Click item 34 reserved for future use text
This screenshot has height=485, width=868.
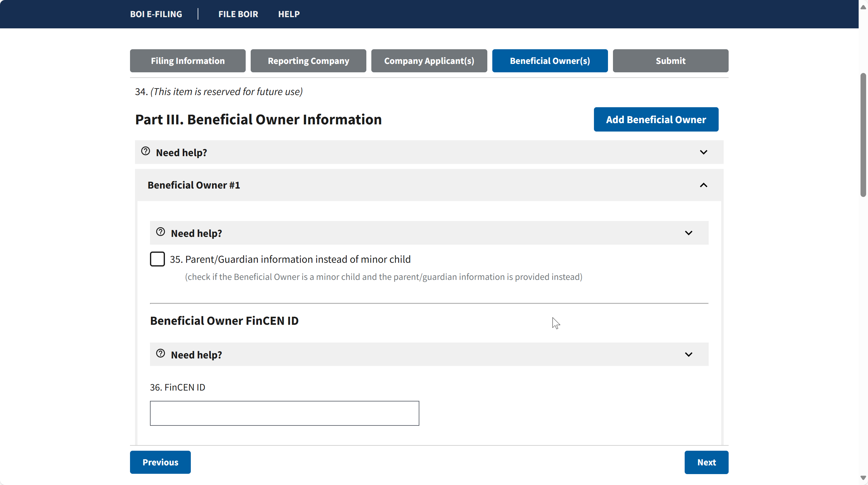pos(219,92)
